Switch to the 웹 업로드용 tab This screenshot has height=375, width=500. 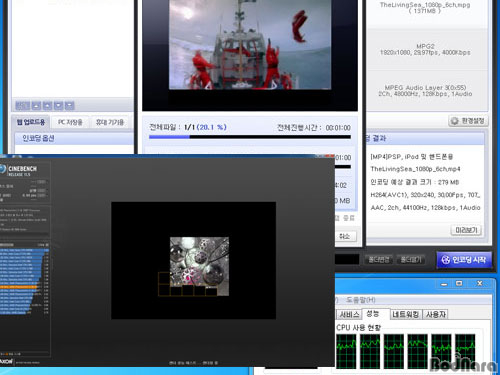pyautogui.click(x=31, y=122)
